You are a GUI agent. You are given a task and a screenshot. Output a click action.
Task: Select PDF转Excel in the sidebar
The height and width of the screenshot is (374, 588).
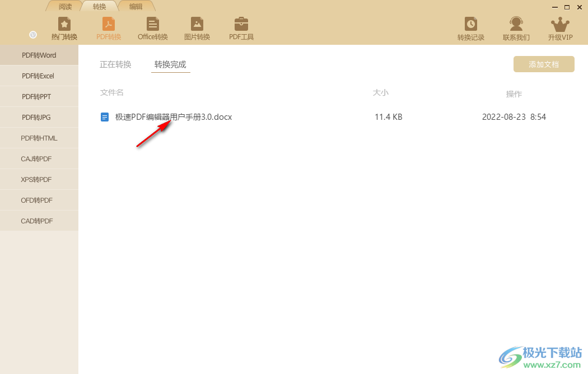click(39, 76)
